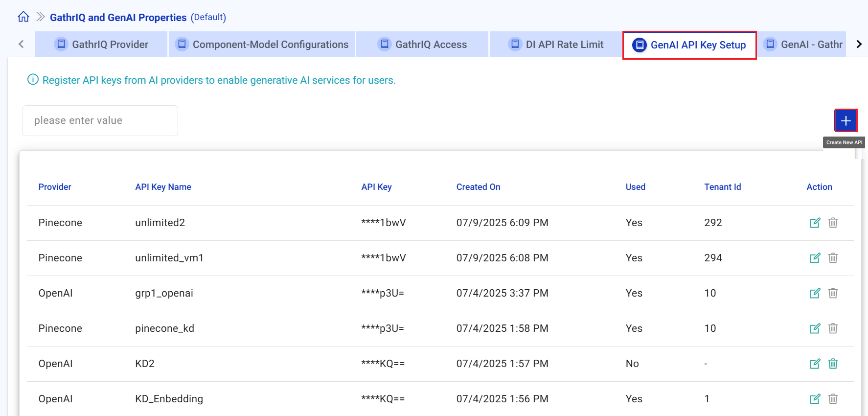
Task: Select the DI API Rate Limit tab
Action: pyautogui.click(x=556, y=45)
